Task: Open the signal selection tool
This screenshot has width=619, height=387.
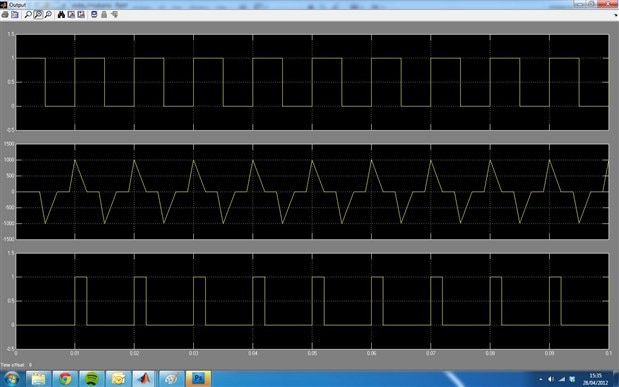Action: 114,15
